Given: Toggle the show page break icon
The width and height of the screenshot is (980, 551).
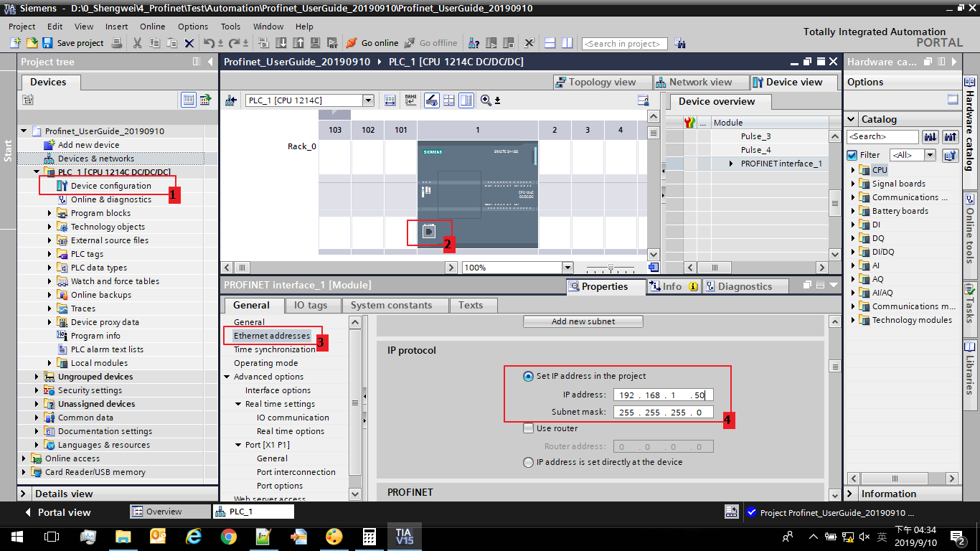Looking at the screenshot, I should [x=449, y=100].
